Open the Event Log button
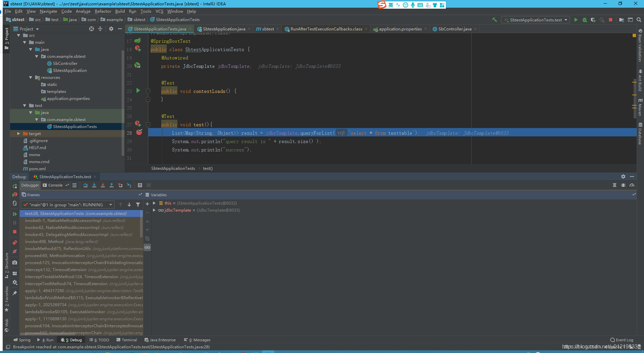Image resolution: width=644 pixels, height=353 pixels. pyautogui.click(x=622, y=340)
